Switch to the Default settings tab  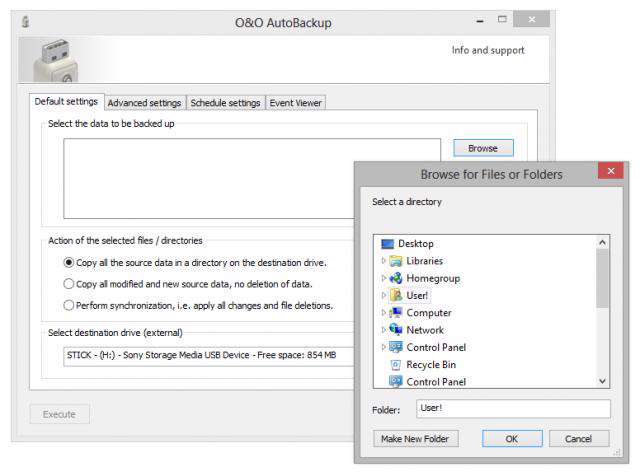66,101
